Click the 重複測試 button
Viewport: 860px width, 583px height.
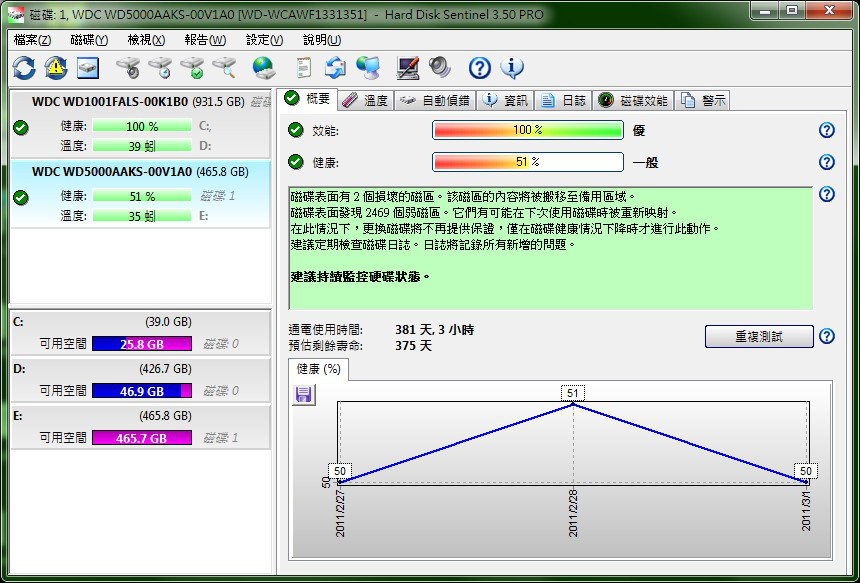click(759, 336)
